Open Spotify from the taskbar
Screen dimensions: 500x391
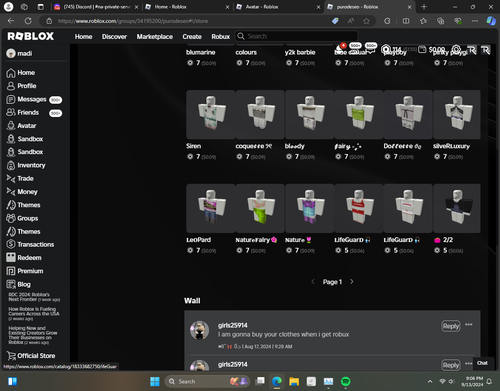coord(346,381)
